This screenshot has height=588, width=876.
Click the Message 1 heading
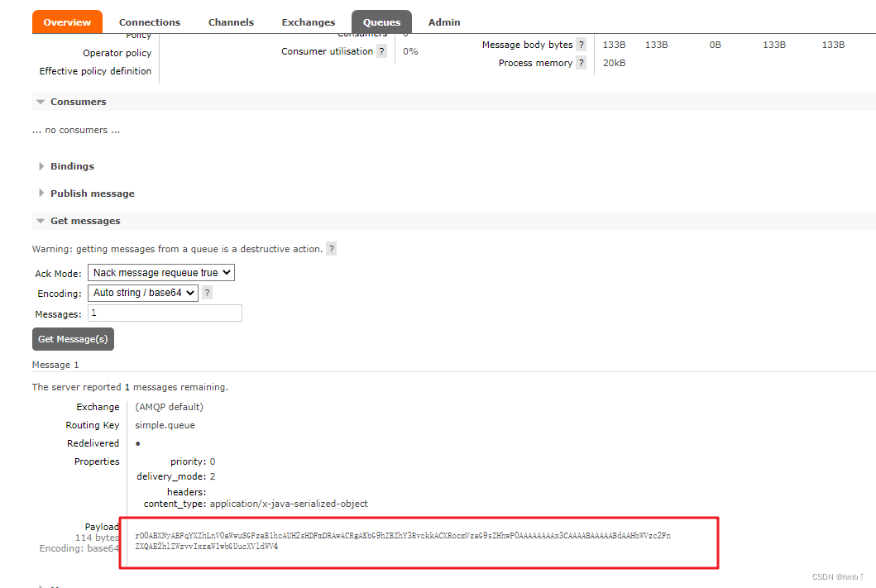pyautogui.click(x=55, y=365)
